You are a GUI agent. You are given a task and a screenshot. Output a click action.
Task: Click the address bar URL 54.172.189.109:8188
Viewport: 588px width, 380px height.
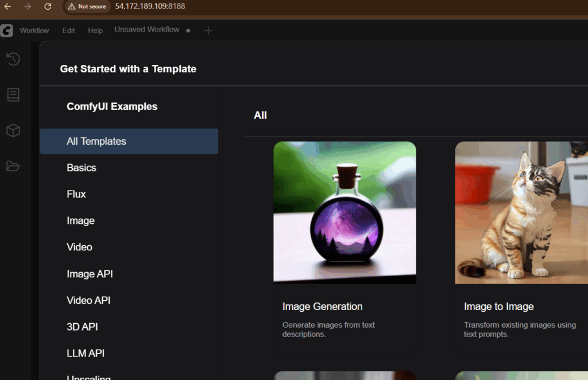[150, 6]
